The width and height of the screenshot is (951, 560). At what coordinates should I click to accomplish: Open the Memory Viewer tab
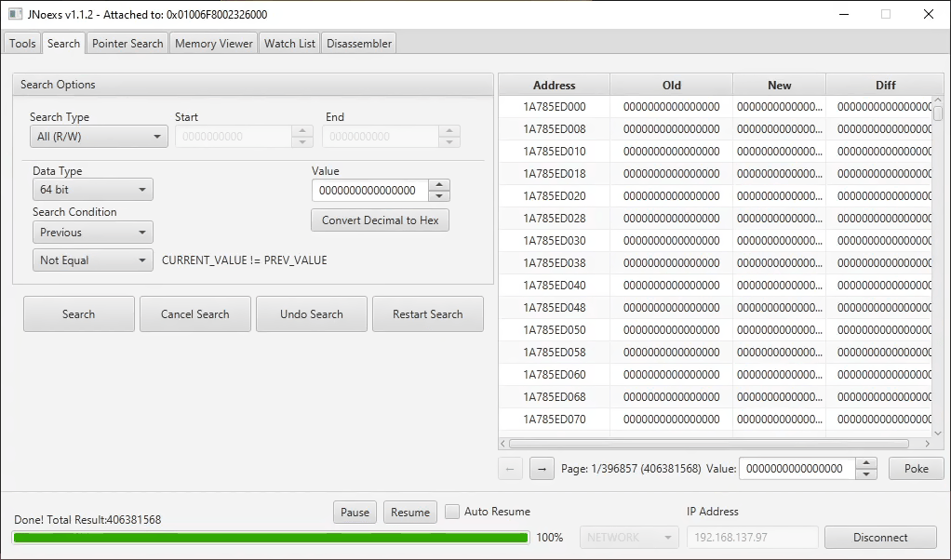point(213,44)
